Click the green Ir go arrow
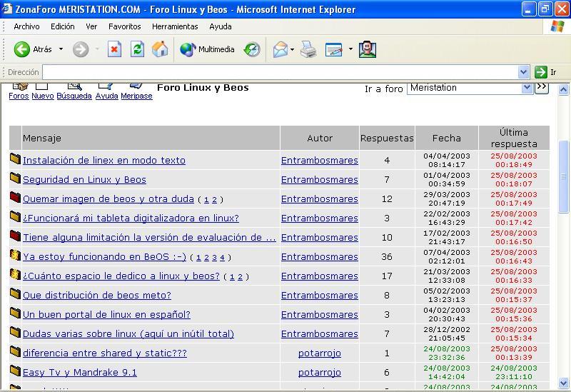This screenshot has width=571, height=392. coord(541,72)
